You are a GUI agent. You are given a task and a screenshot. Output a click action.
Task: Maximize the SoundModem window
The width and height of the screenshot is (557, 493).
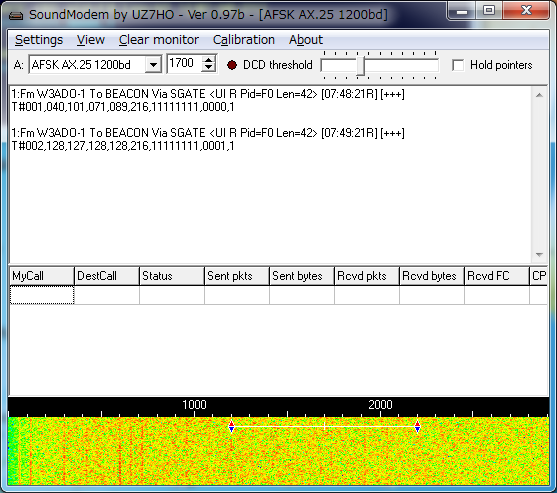489,11
